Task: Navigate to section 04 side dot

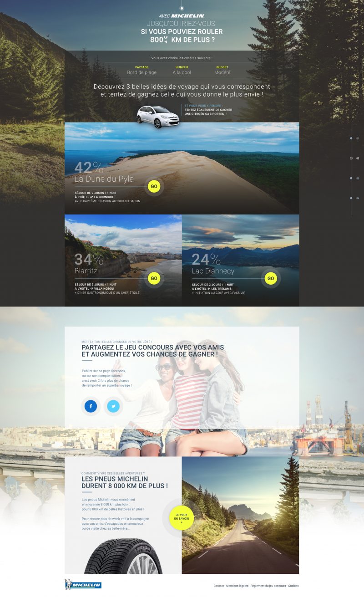Action: click(x=351, y=198)
